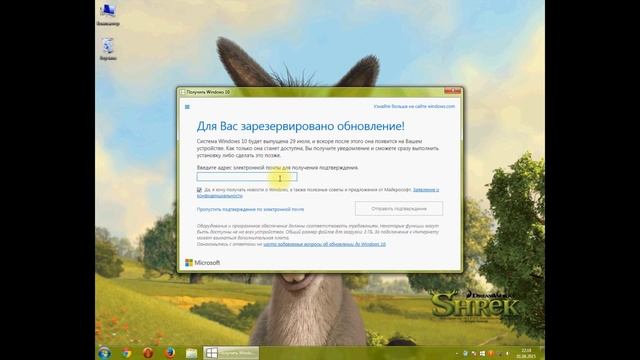640x360 pixels.
Task: Open the hamburger menu in the Windows 10 dialog
Action: coord(187,107)
